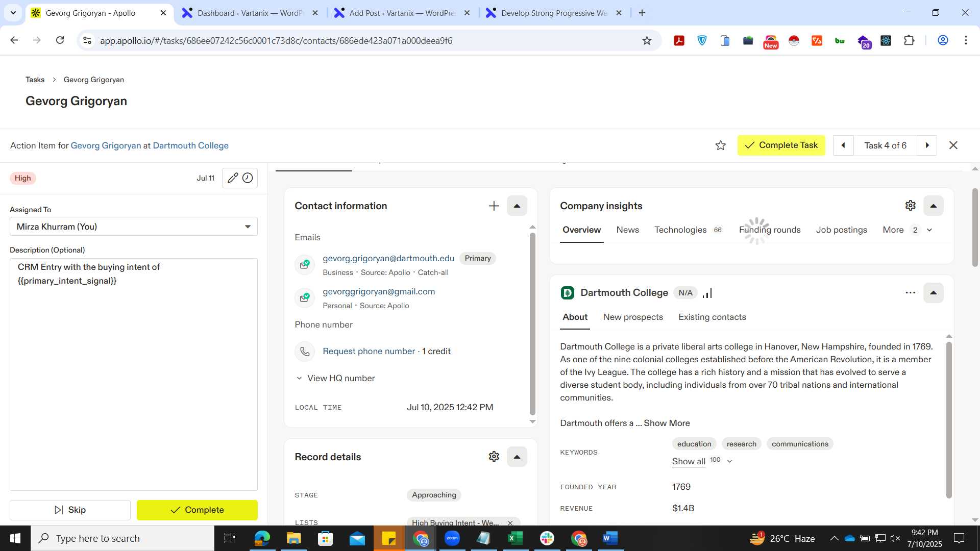This screenshot has width=980, height=551.
Task: Click the Dartmouth College logo icon
Action: point(567,293)
